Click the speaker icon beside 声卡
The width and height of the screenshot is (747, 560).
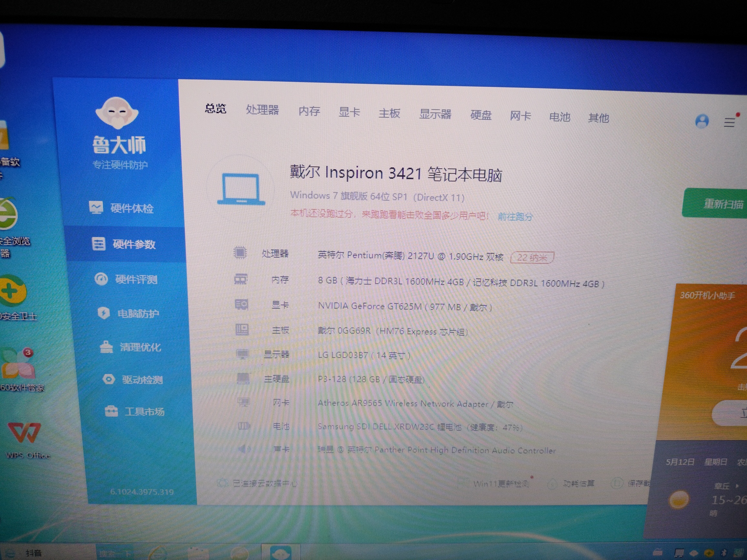(x=244, y=449)
